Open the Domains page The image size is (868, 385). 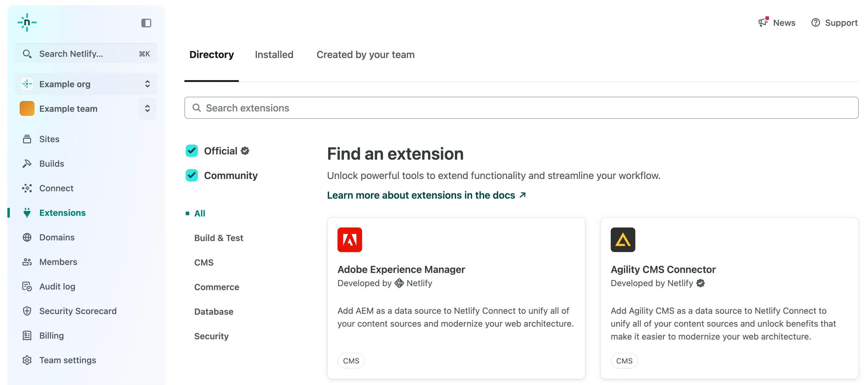pos(57,237)
